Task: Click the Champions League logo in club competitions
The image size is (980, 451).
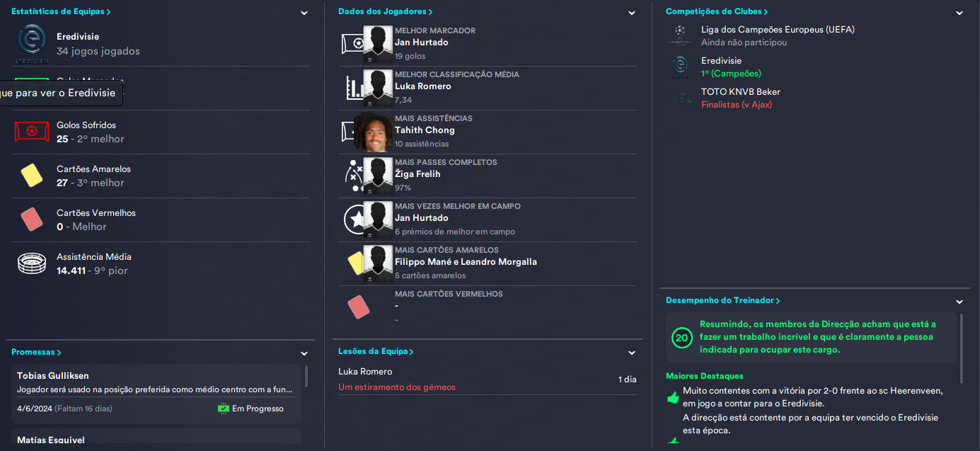Action: (x=680, y=35)
